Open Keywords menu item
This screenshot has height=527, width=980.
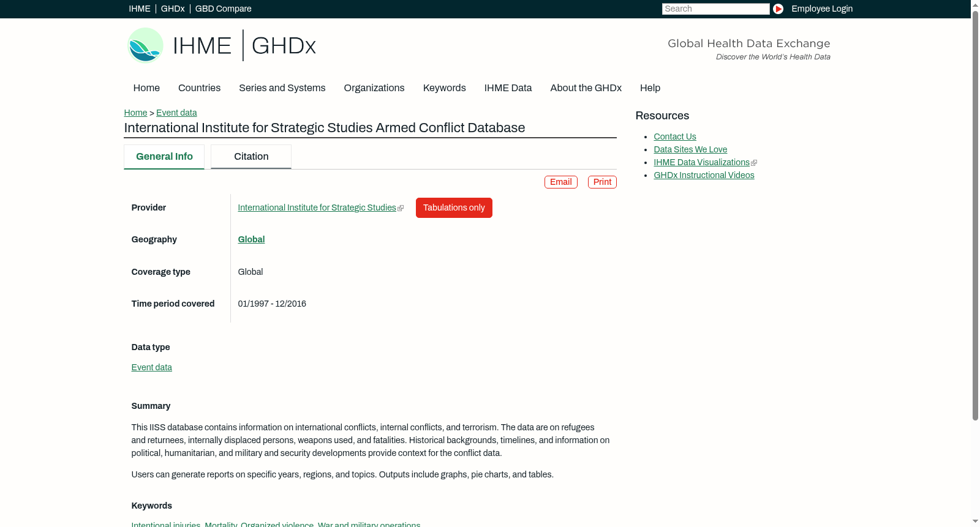click(x=444, y=88)
